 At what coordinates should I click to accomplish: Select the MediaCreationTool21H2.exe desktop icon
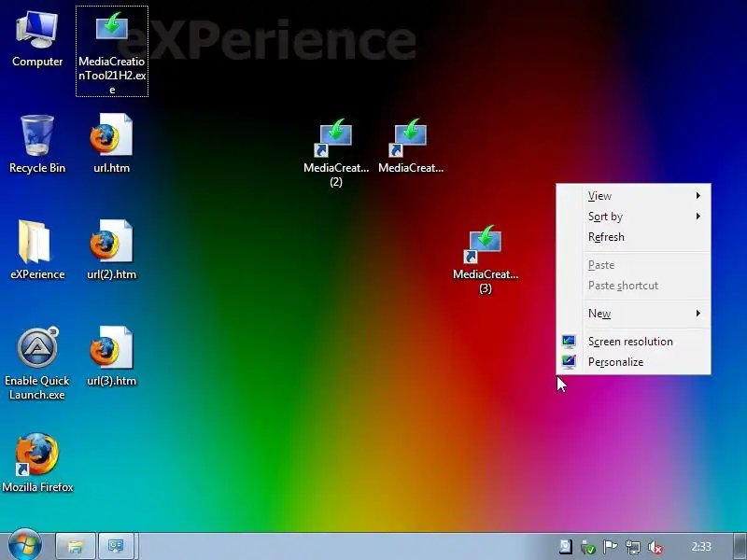tap(111, 51)
